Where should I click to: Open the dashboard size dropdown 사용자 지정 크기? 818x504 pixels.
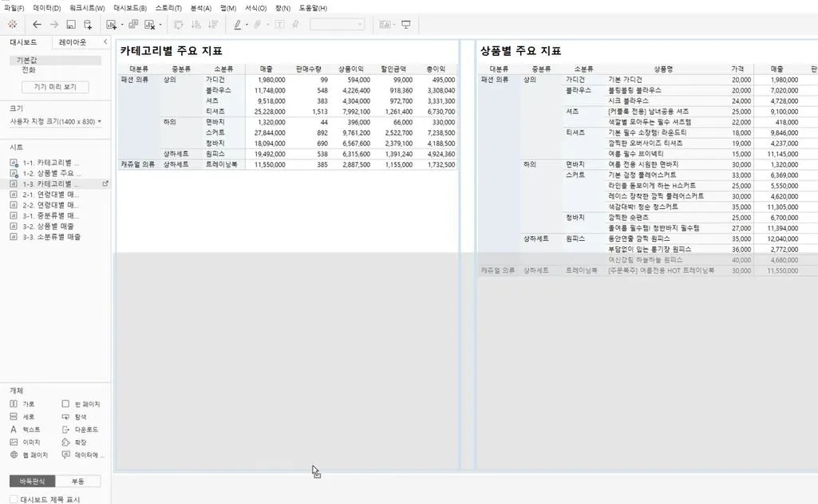55,121
